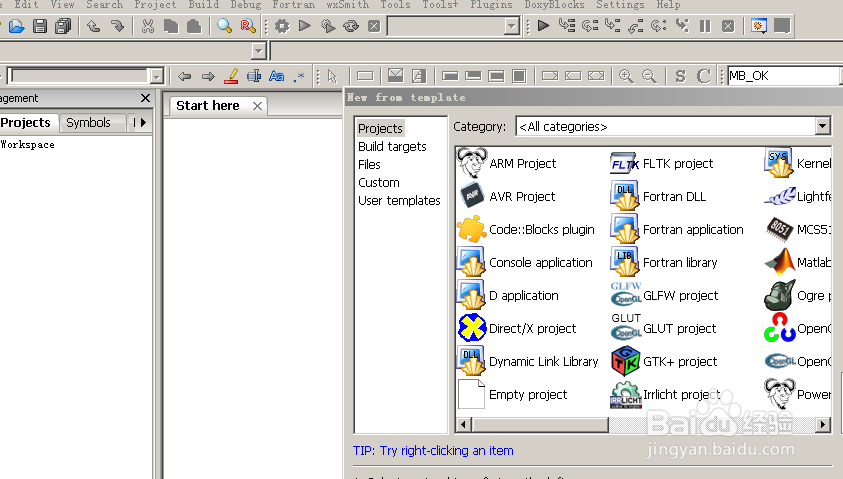Image resolution: width=843 pixels, height=479 pixels.
Task: Switch to the Symbols tab
Action: tap(88, 123)
